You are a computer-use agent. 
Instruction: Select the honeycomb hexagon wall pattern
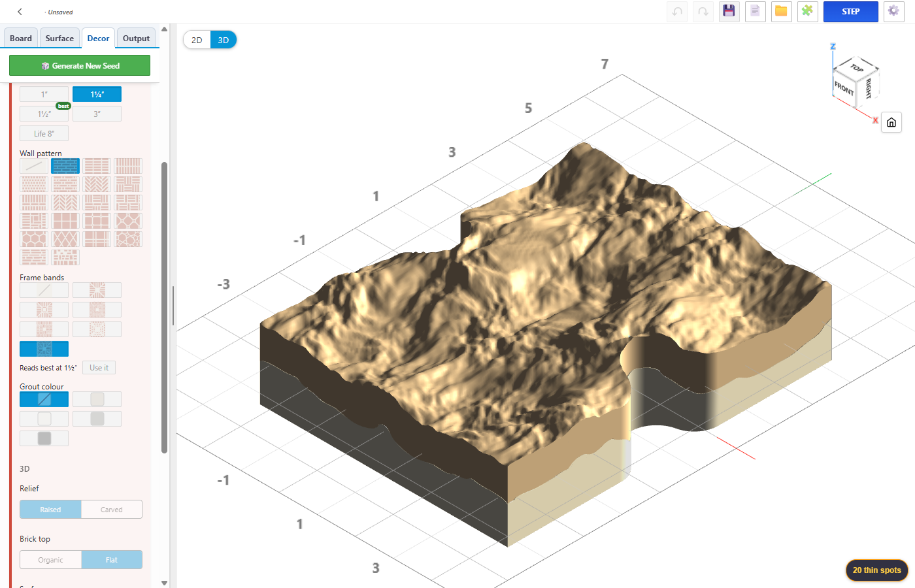click(34, 239)
